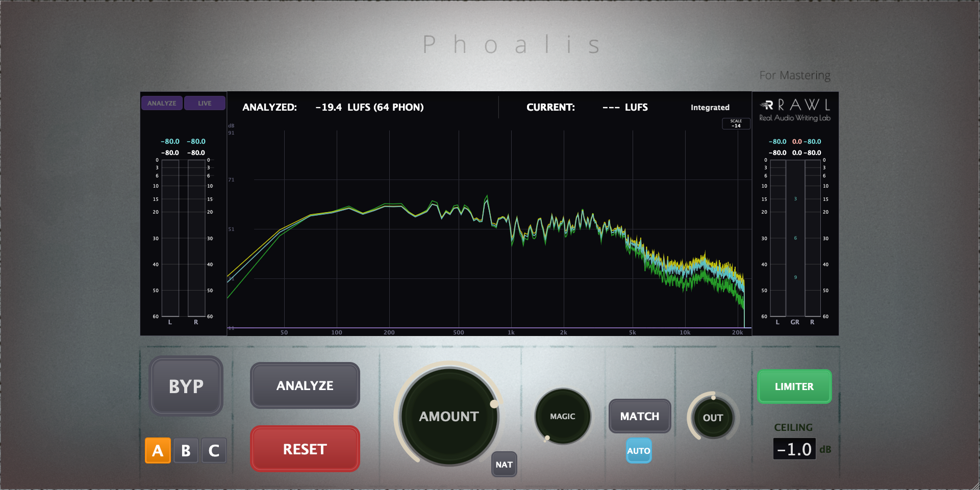Select preset slot C
Screen dimensions: 980x490
[x=214, y=451]
